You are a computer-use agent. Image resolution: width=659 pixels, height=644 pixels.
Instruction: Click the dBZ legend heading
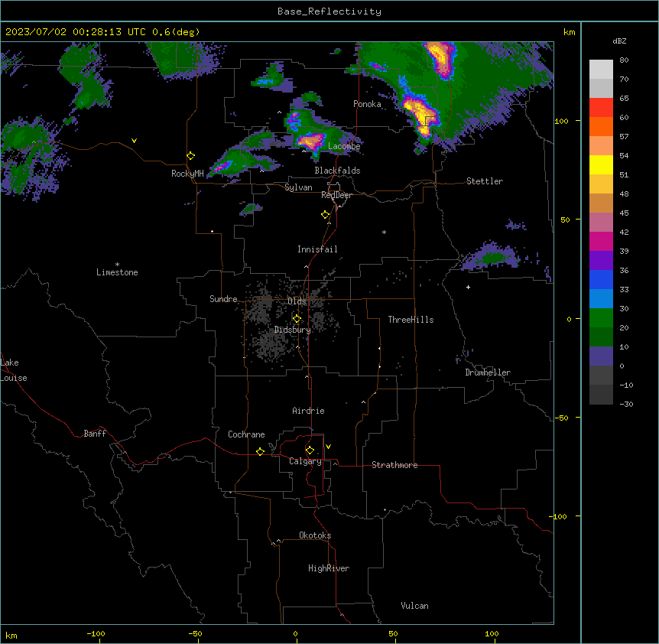tap(619, 41)
